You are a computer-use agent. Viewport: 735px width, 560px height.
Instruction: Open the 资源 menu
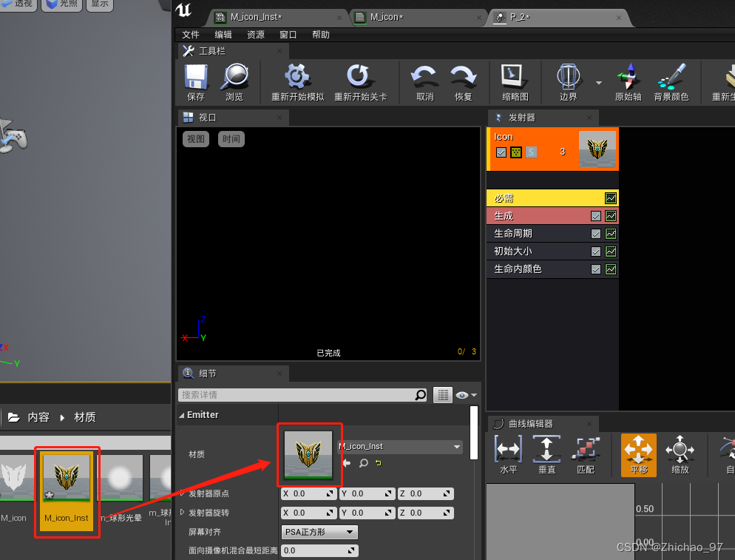tap(256, 35)
